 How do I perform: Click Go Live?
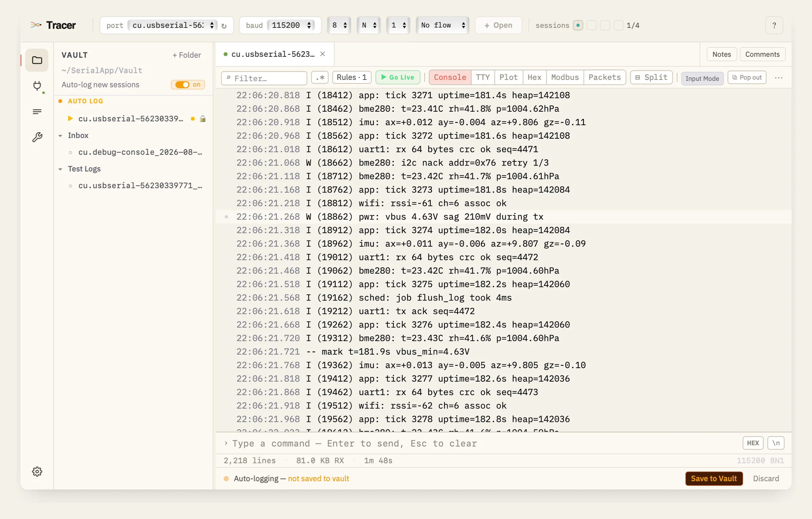click(398, 77)
